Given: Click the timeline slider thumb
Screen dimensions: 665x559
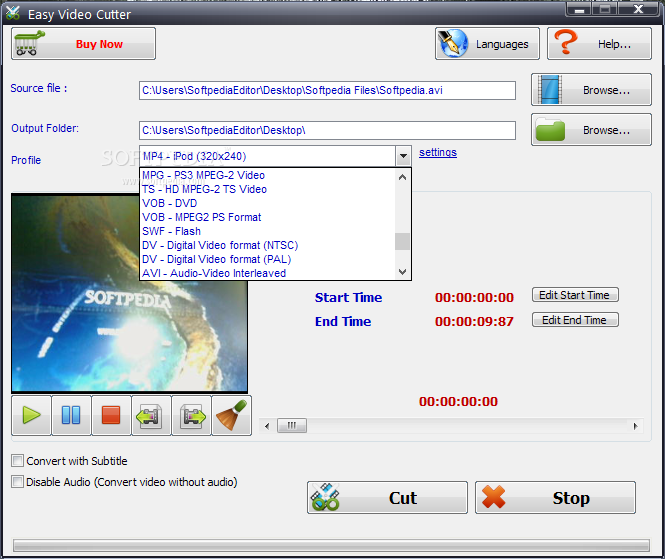Looking at the screenshot, I should point(292,425).
